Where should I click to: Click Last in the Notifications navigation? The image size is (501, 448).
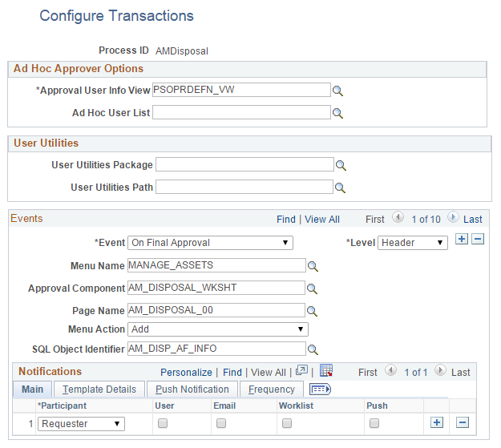[460, 373]
